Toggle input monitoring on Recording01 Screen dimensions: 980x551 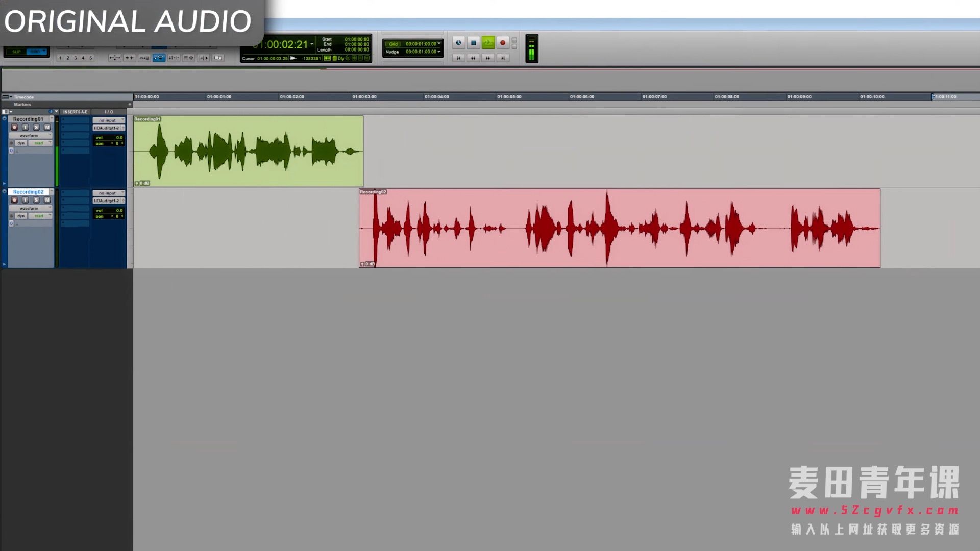(25, 128)
